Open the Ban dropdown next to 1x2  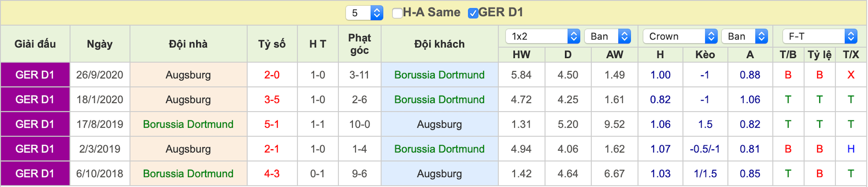608,36
